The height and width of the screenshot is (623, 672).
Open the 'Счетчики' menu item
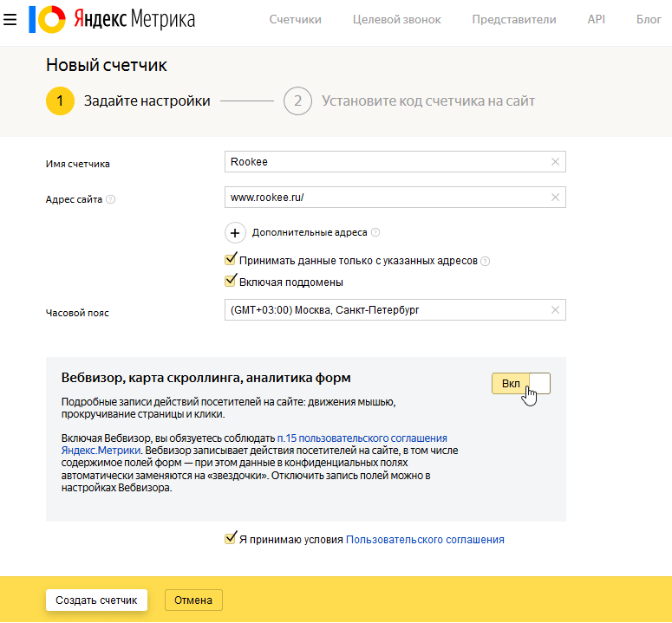(x=295, y=19)
